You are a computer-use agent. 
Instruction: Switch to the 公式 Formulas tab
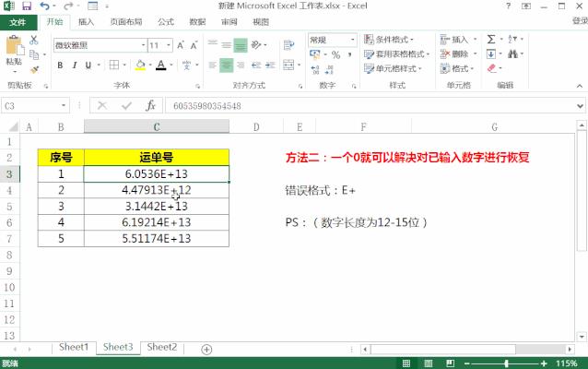tap(166, 22)
